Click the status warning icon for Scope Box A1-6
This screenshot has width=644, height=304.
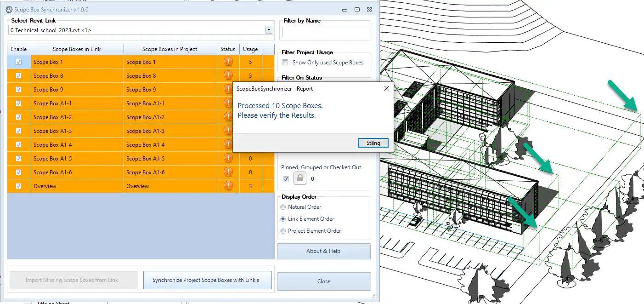[228, 172]
